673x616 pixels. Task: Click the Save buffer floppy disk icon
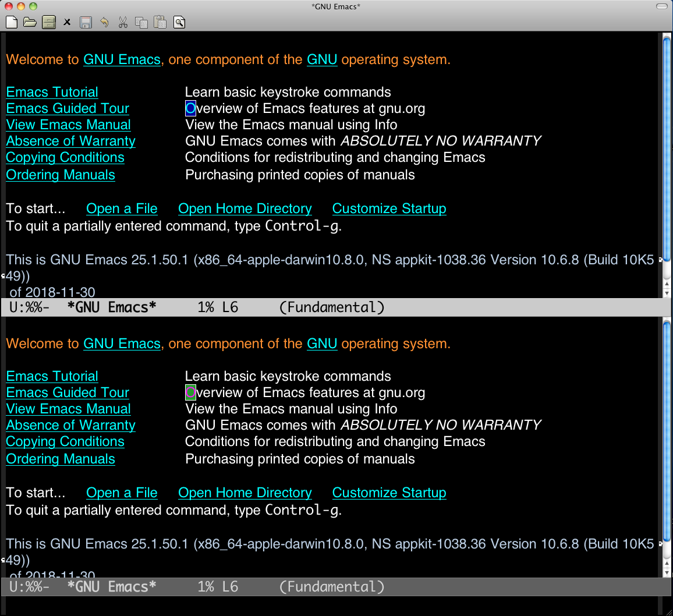point(86,22)
